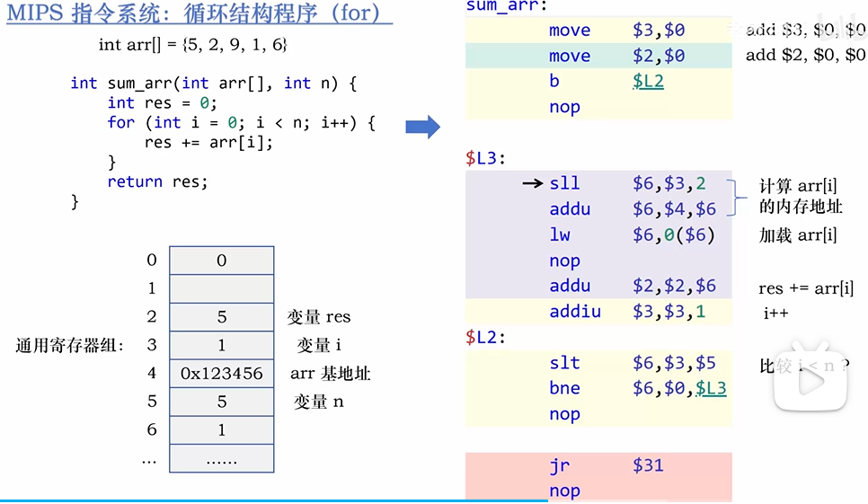Click the annotation '比较 i < n ?'
The image size is (868, 504).
(x=804, y=366)
